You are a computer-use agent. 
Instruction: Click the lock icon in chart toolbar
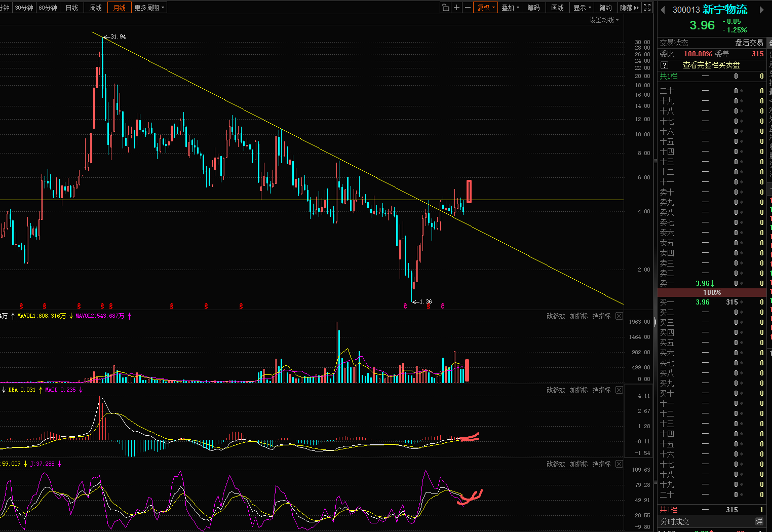point(445,8)
